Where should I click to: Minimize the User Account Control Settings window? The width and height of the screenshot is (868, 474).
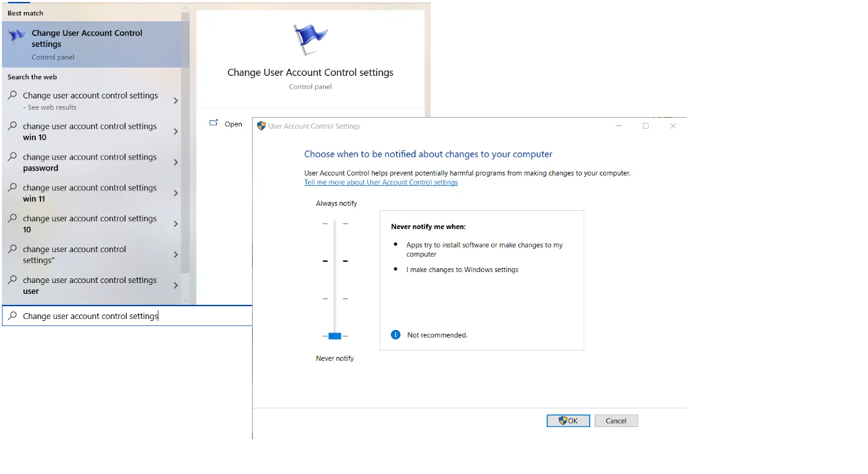click(x=619, y=126)
